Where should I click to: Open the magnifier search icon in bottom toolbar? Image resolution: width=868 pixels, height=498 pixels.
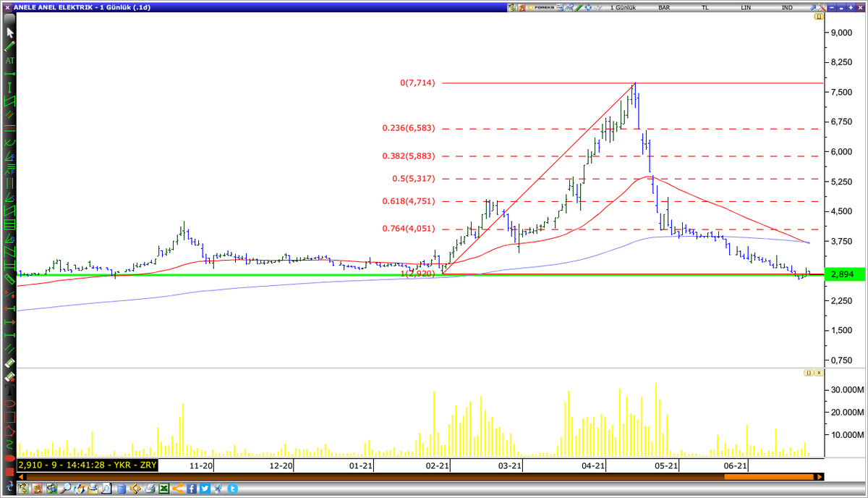tap(66, 489)
